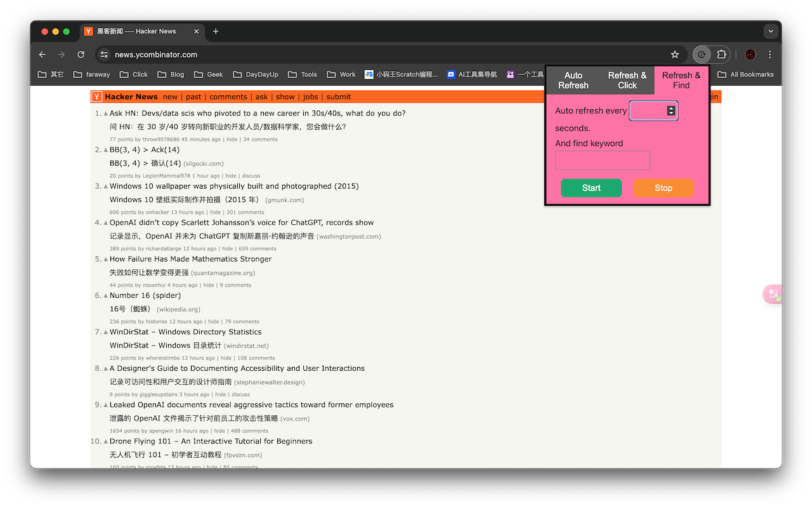Image resolution: width=812 pixels, height=508 pixels.
Task: Open the DayDayUp bookmarks folder
Action: point(256,74)
